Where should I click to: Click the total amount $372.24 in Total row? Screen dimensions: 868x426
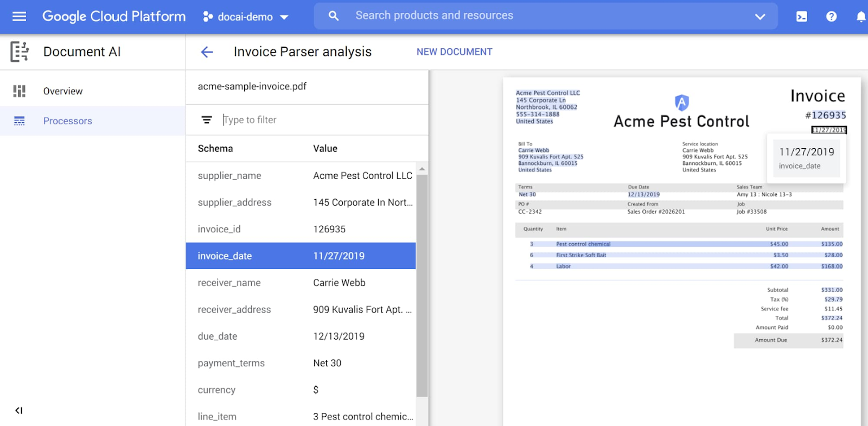[x=832, y=318]
